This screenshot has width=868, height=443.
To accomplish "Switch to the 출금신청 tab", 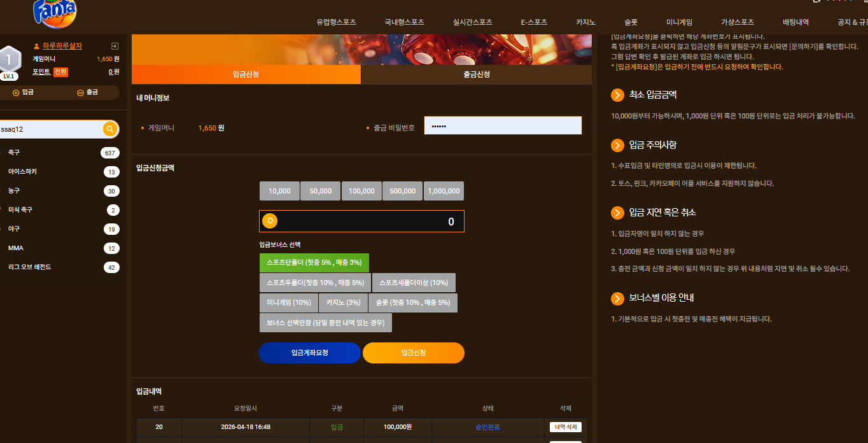I will [477, 74].
